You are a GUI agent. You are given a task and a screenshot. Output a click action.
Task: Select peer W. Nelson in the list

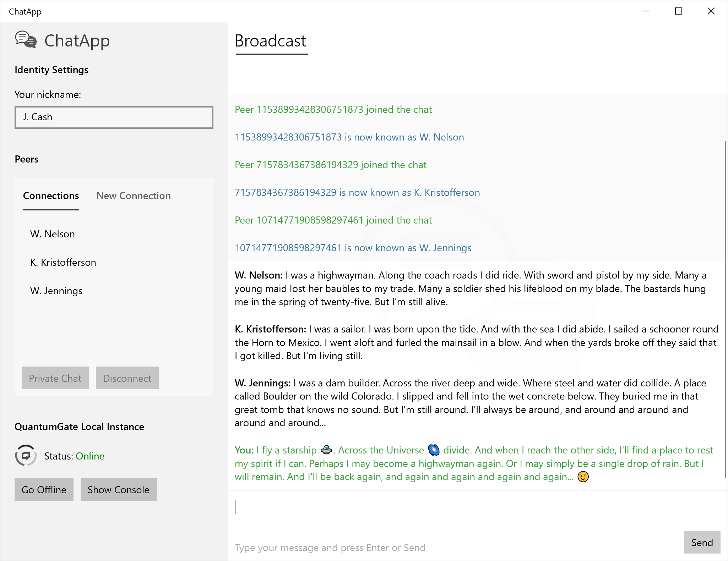[52, 234]
